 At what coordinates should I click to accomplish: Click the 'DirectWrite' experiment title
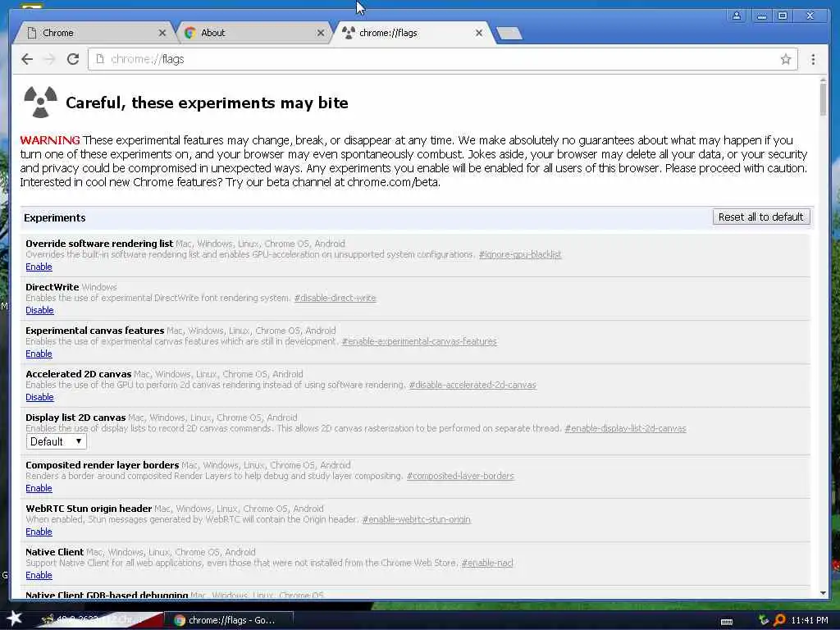[x=52, y=287]
